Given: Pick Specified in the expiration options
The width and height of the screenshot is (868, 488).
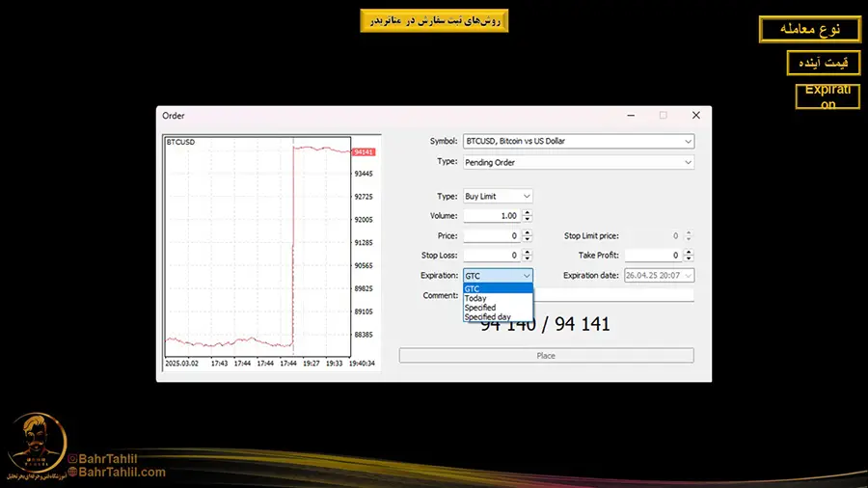Looking at the screenshot, I should 497,308.
